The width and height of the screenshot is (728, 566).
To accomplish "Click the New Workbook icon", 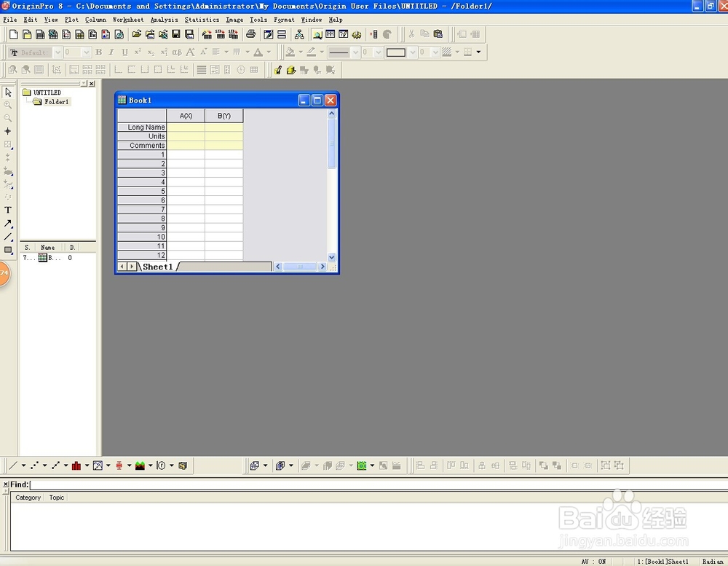I will click(40, 34).
